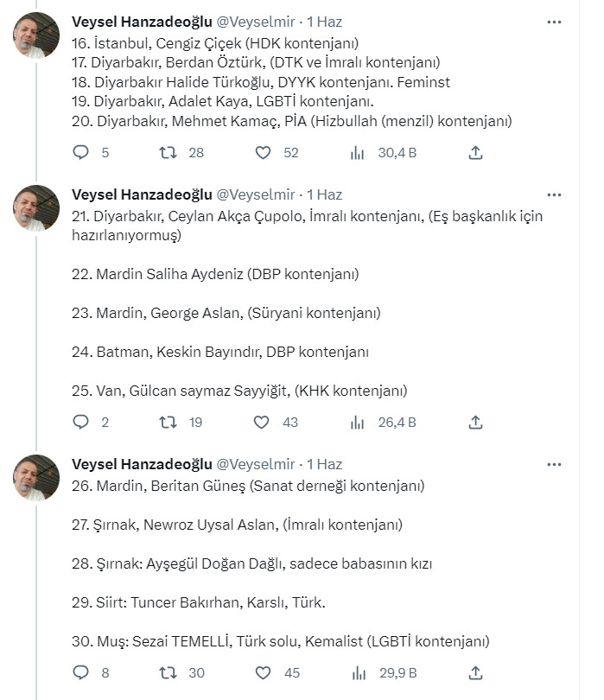Share the bottom tweet
This screenshot has width=604, height=700.
[474, 671]
